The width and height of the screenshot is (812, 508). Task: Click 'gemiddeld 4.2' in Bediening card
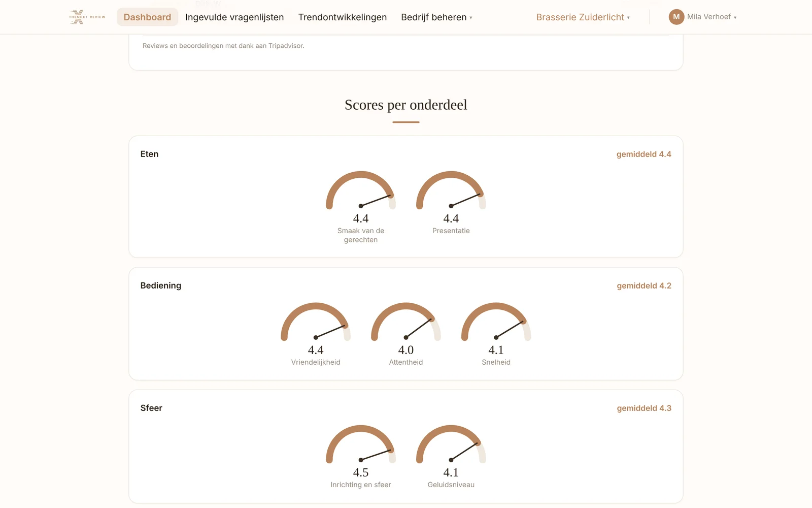644,285
